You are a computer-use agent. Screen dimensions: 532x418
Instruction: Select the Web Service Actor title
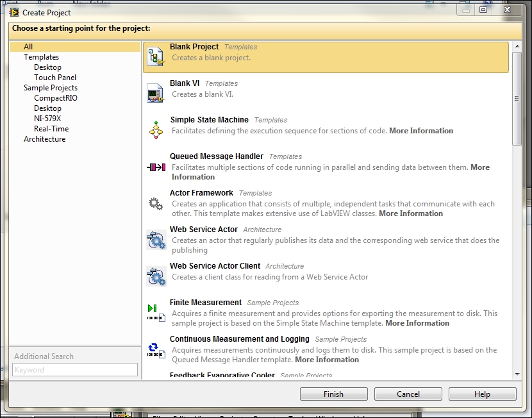204,230
